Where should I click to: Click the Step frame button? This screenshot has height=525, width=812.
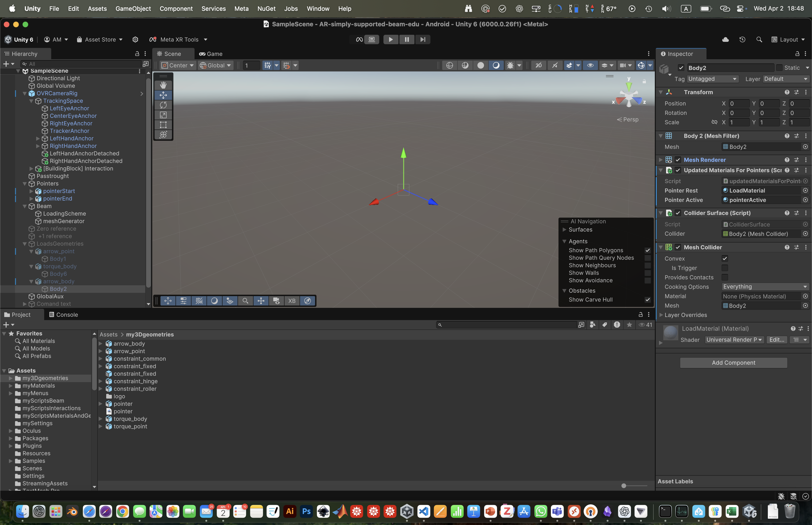tap(422, 39)
